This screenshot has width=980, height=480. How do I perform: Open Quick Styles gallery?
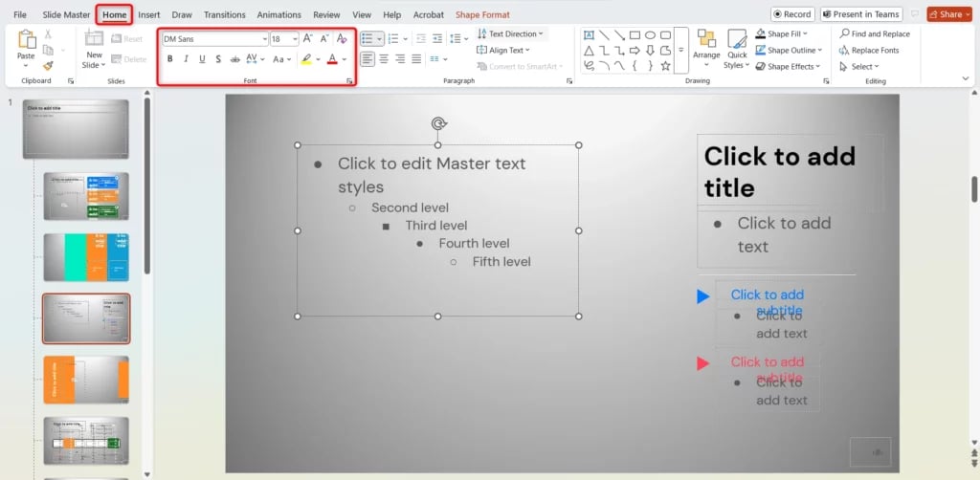738,49
